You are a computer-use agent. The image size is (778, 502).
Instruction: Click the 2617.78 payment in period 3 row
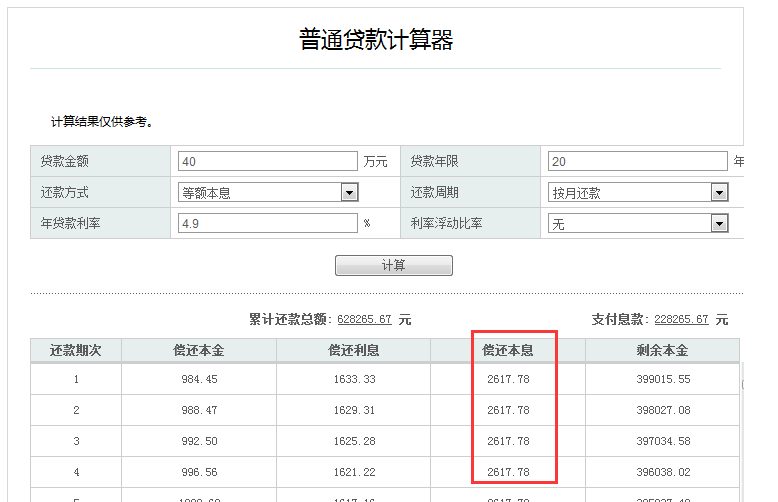click(508, 441)
